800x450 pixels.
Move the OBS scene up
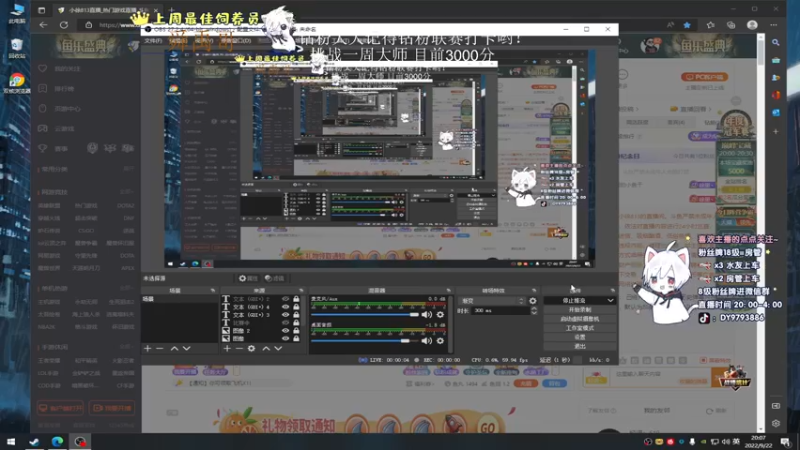[x=174, y=348]
